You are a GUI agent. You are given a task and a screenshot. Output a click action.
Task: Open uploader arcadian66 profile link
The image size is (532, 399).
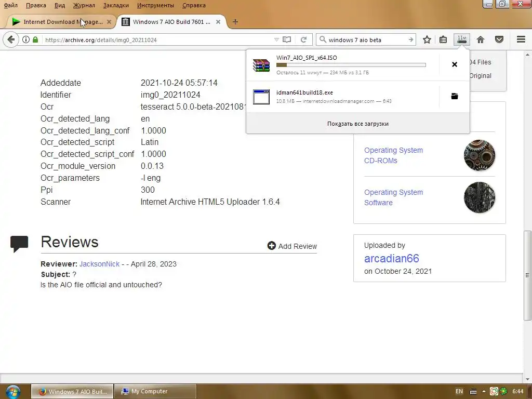click(392, 259)
